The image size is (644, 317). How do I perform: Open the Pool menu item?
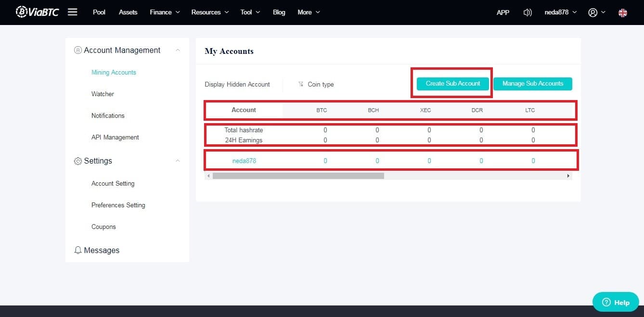99,12
